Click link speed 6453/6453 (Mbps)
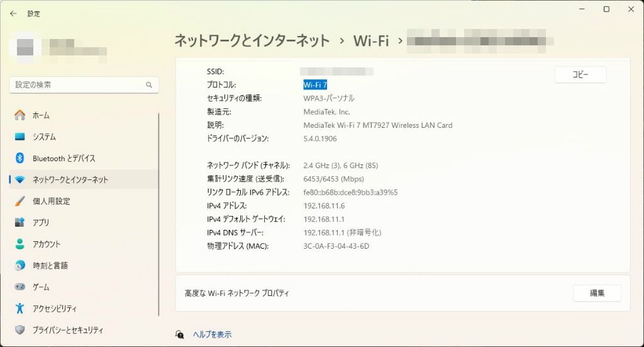Viewport: 644px width, 347px height. (x=333, y=179)
